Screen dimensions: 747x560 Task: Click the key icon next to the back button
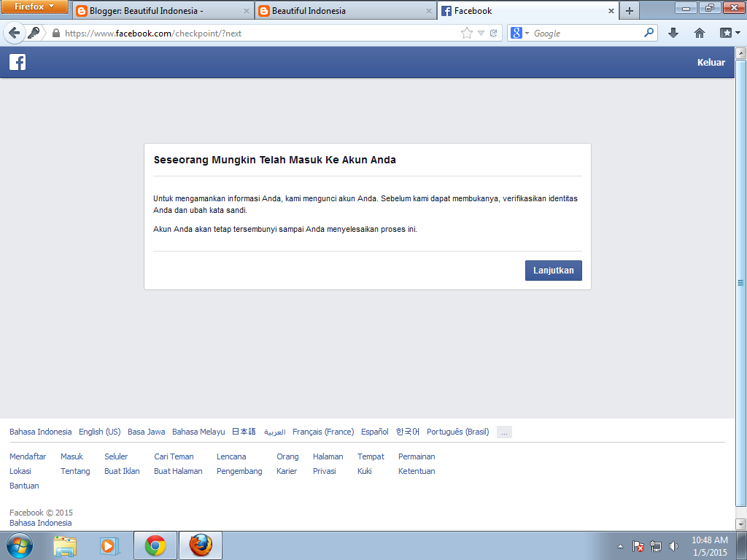[34, 33]
